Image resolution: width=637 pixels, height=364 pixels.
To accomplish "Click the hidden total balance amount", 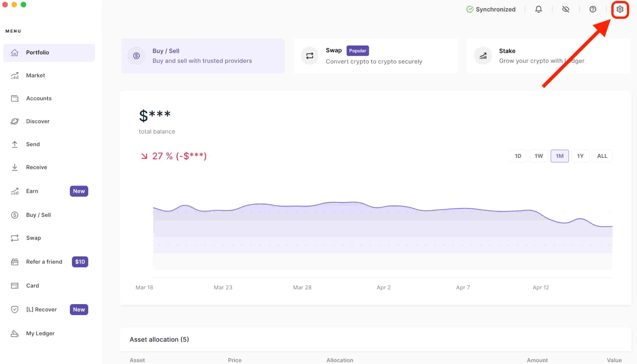I will [155, 116].
